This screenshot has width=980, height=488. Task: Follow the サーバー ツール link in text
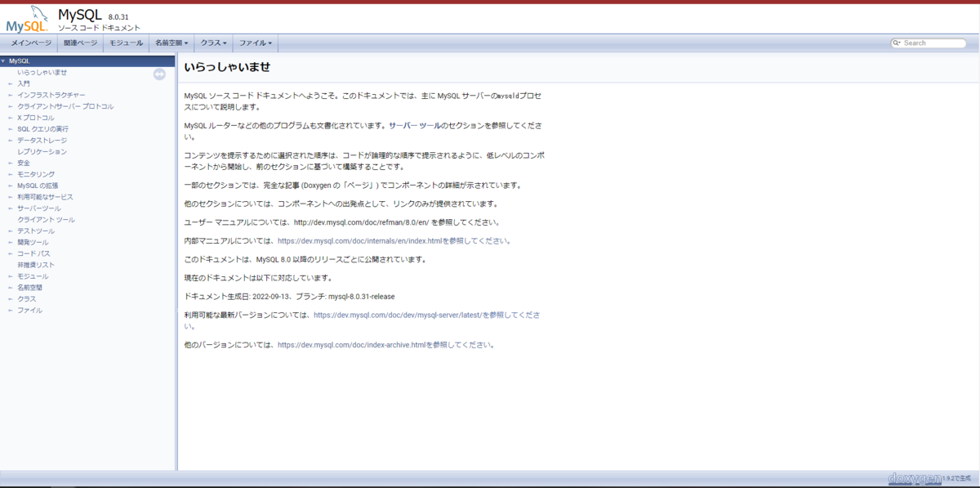416,126
